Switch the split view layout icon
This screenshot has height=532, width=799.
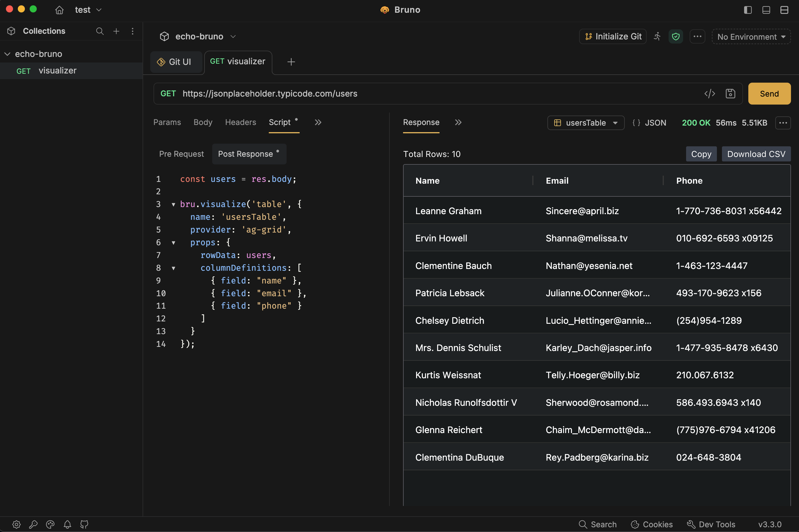(x=784, y=10)
